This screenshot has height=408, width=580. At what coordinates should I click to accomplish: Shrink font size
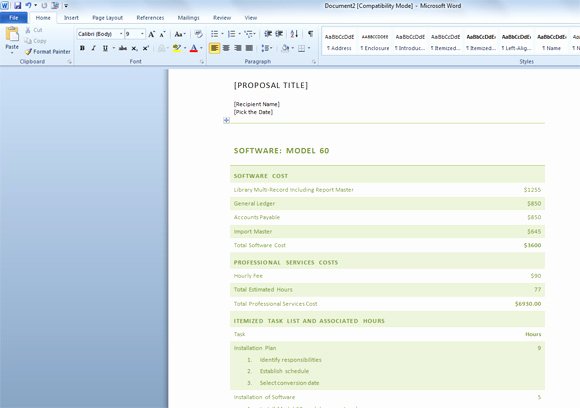162,34
